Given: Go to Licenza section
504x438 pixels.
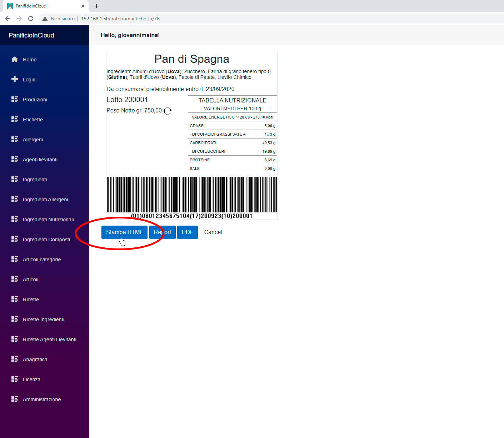Looking at the screenshot, I should 31,379.
